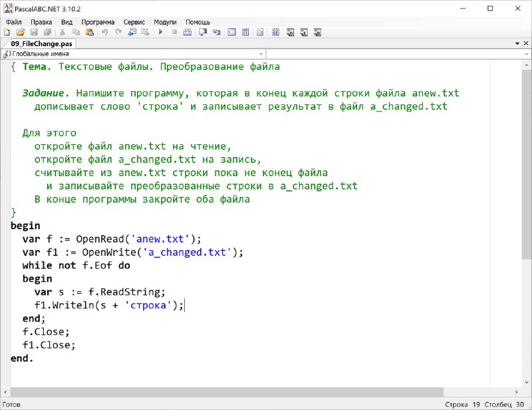The height and width of the screenshot is (410, 532).
Task: Click the copy icon in toolbar
Action: pyautogui.click(x=76, y=32)
